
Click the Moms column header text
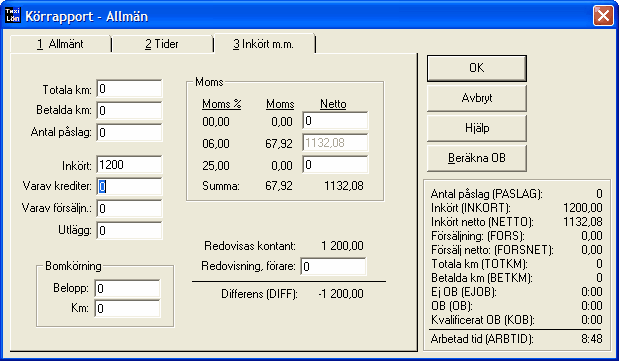tap(280, 104)
